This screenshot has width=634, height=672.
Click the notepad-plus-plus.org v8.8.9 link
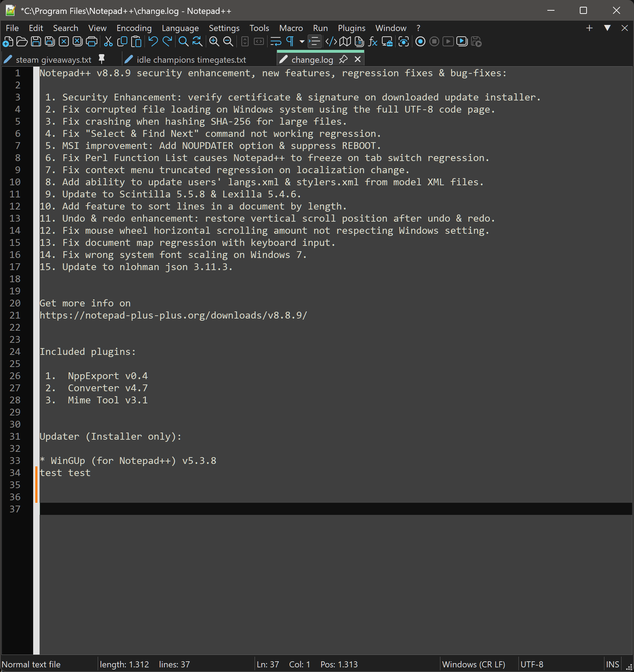(173, 315)
